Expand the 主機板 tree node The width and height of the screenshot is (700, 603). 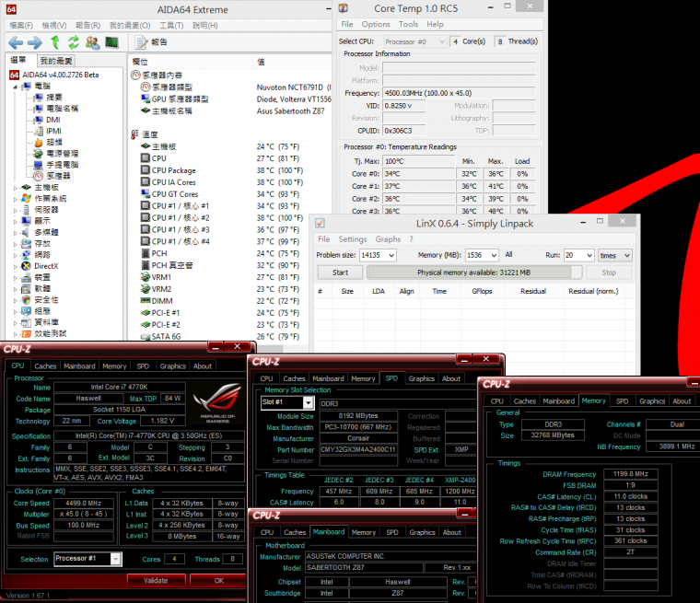pos(16,187)
